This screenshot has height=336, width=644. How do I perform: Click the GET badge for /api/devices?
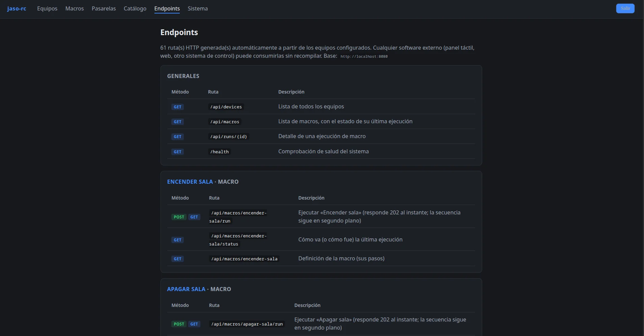(x=177, y=107)
